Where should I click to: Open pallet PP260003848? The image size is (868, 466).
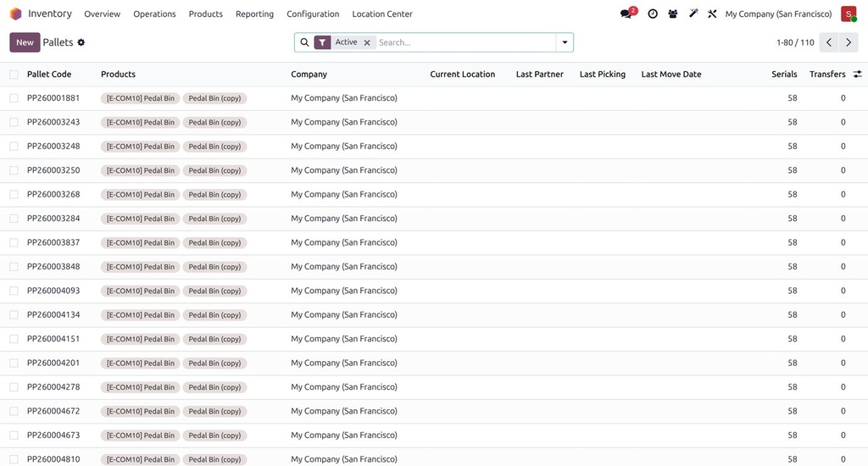(53, 267)
